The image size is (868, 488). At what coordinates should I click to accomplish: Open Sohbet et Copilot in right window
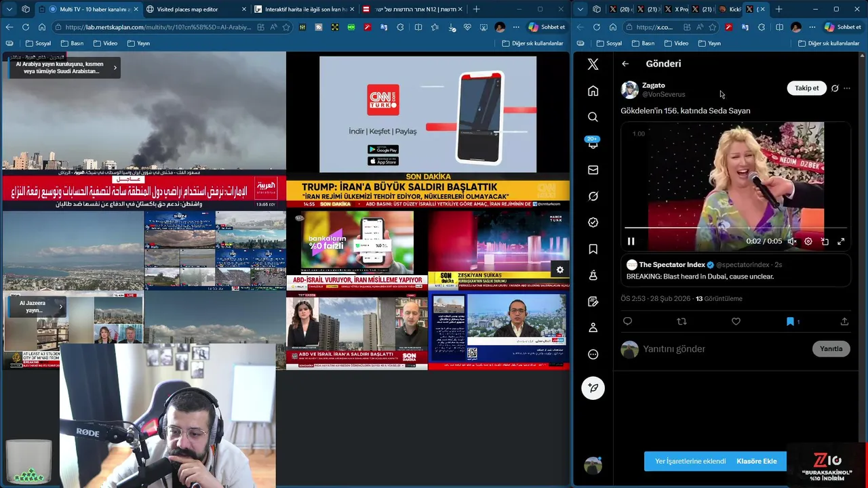[843, 27]
